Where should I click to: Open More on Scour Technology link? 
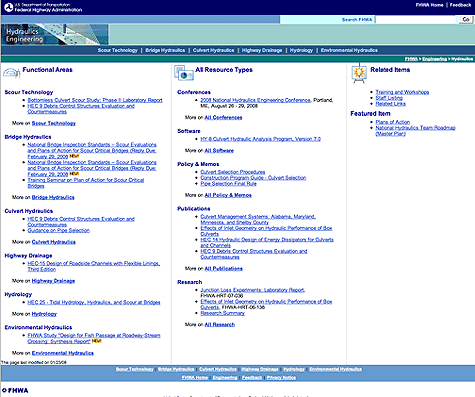pyautogui.click(x=54, y=123)
